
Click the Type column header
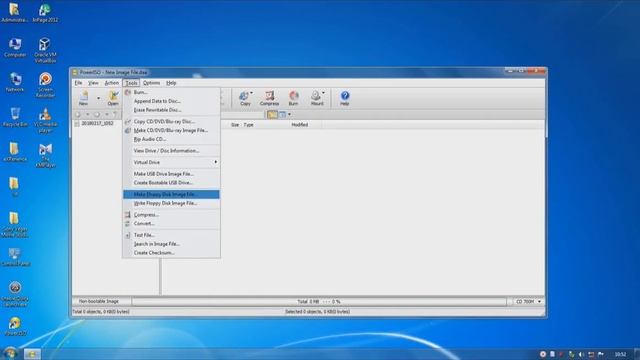[248, 125]
